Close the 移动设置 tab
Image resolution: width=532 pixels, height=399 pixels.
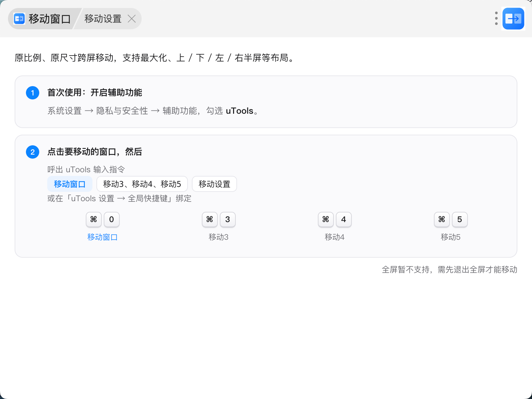132,19
